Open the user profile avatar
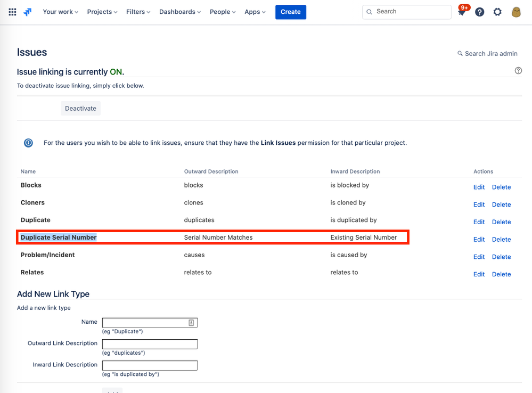 coord(515,12)
